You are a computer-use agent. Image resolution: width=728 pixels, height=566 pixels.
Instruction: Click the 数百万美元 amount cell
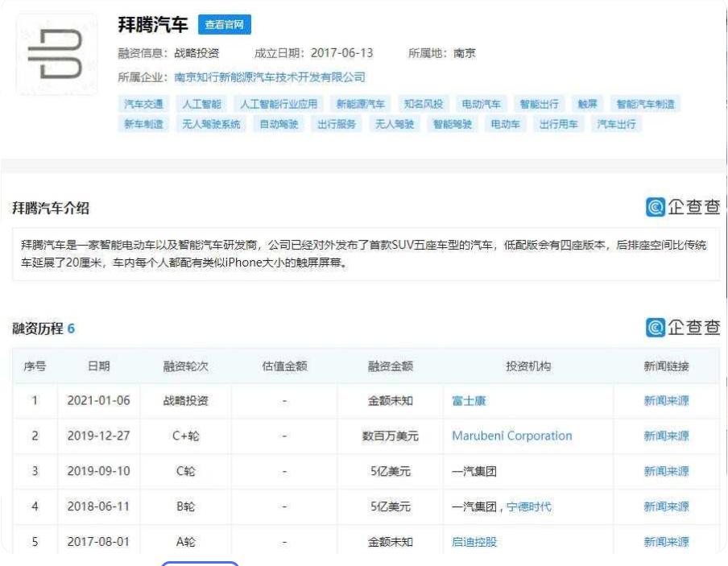tap(391, 436)
